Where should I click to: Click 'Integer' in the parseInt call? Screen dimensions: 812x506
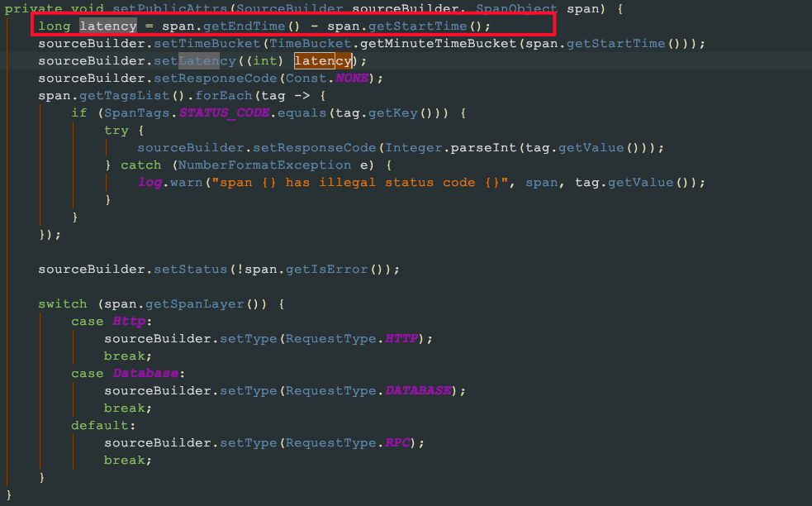pyautogui.click(x=414, y=148)
